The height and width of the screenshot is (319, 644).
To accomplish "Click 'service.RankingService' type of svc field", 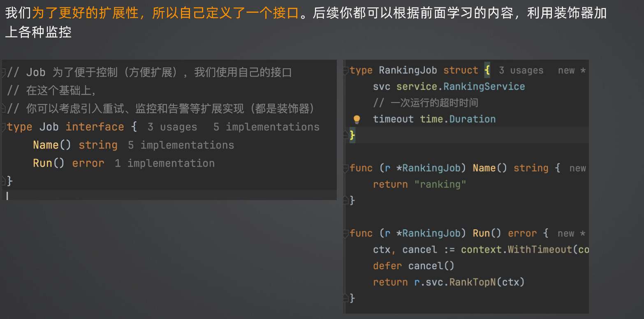I will point(461,86).
